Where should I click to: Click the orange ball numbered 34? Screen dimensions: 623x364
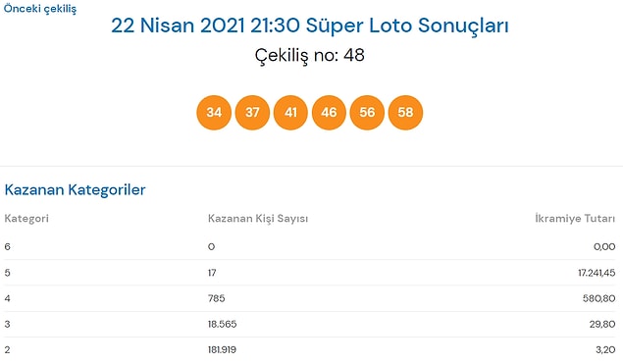click(214, 113)
